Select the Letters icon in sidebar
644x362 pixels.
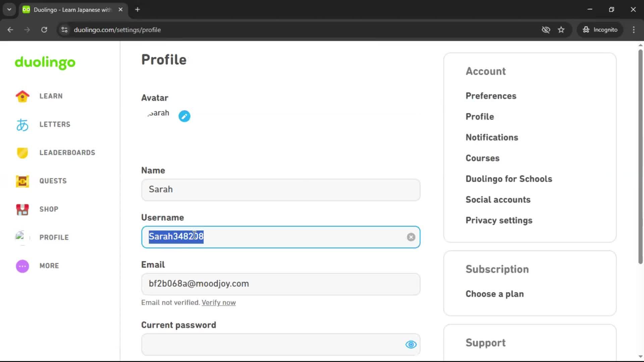[22, 124]
